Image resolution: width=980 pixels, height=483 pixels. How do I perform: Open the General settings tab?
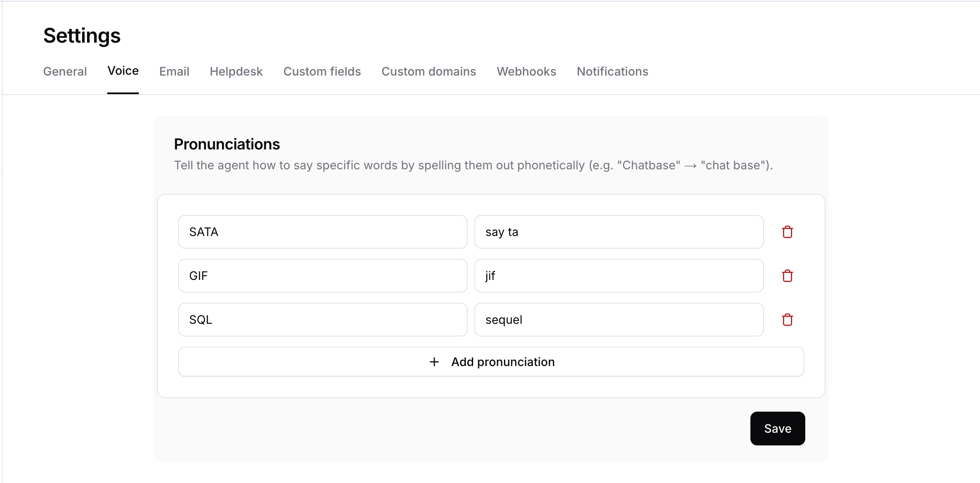65,71
